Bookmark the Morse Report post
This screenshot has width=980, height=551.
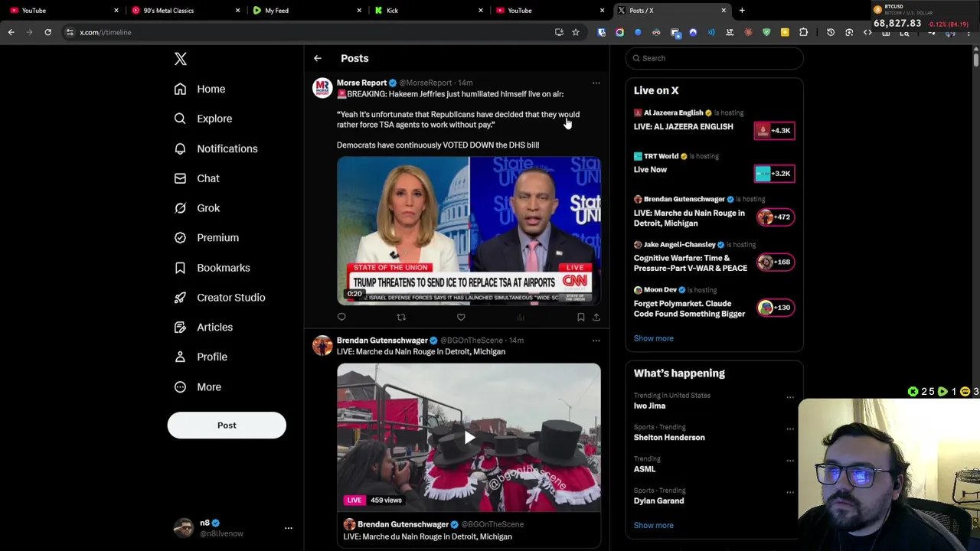(580, 317)
